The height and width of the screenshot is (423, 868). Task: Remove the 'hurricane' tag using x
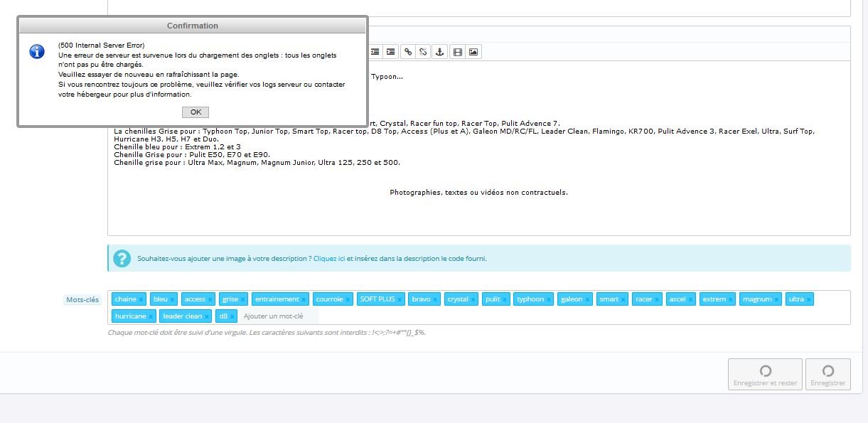[151, 317]
